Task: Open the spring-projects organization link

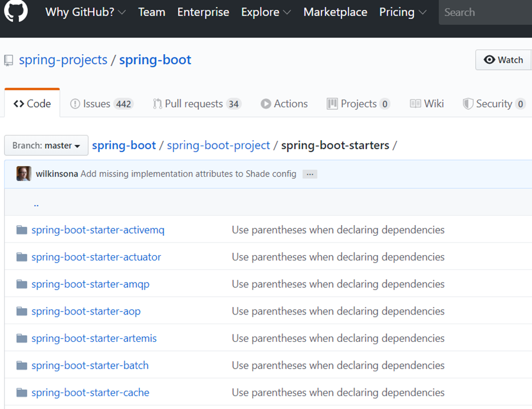Action: (63, 60)
